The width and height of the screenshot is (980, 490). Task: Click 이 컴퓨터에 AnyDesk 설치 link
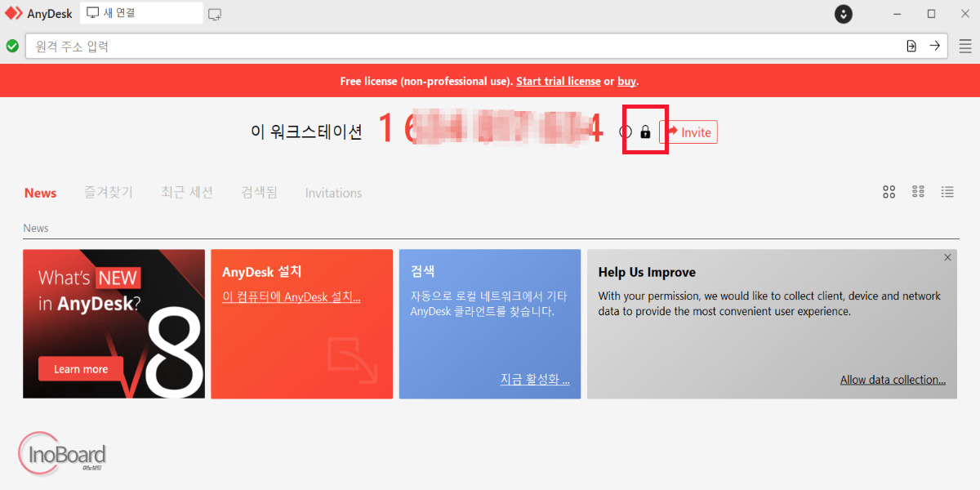[x=292, y=296]
